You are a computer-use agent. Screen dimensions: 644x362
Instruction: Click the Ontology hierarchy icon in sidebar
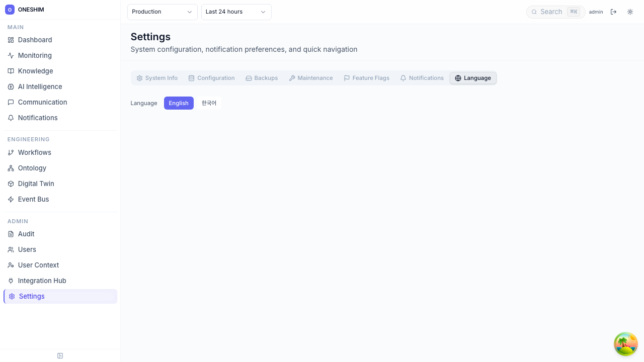point(11,168)
